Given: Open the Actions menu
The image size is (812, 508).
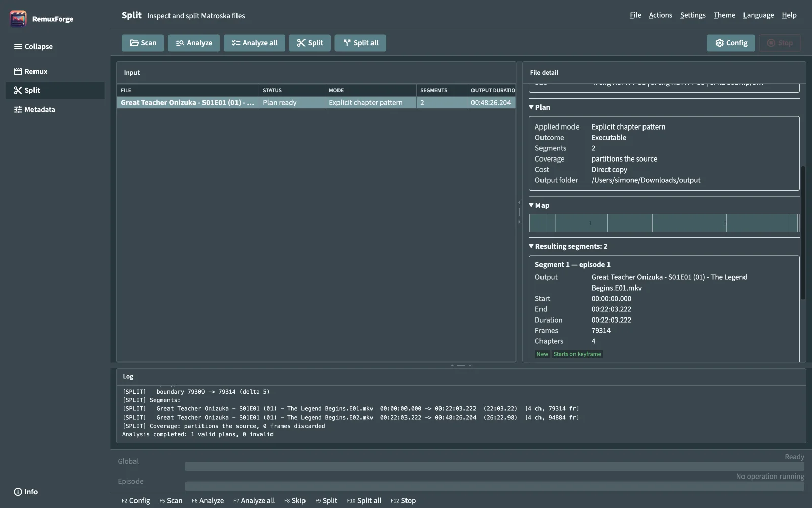Looking at the screenshot, I should tap(660, 15).
